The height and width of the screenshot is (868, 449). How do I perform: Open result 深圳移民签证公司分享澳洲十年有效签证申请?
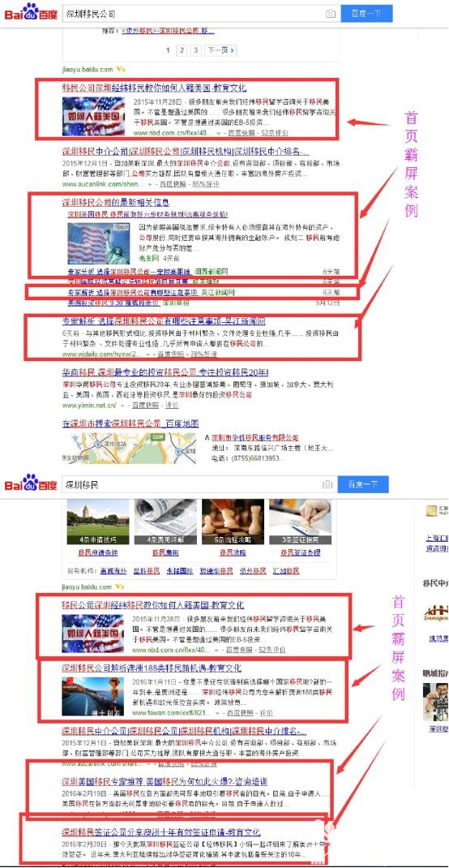point(161,832)
